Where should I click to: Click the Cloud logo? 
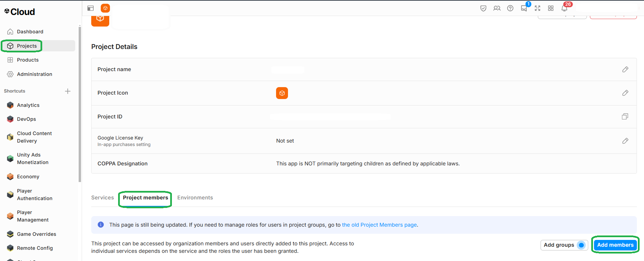pos(19,12)
